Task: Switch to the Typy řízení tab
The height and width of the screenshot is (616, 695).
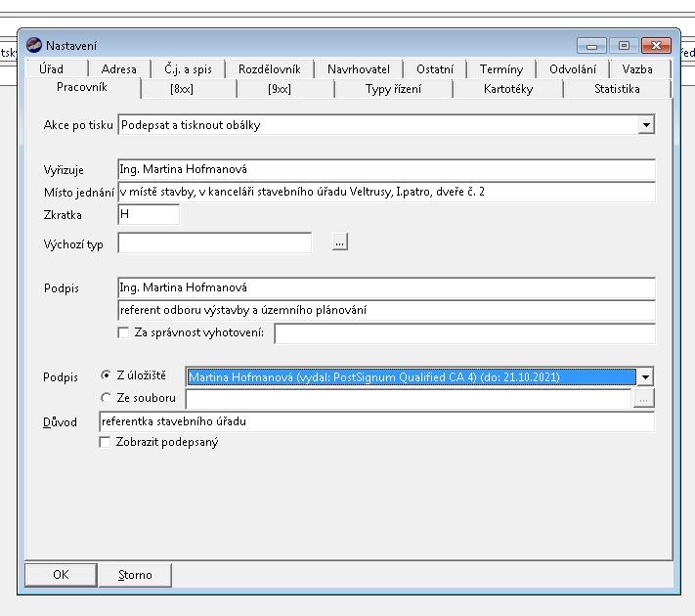Action: click(x=393, y=89)
